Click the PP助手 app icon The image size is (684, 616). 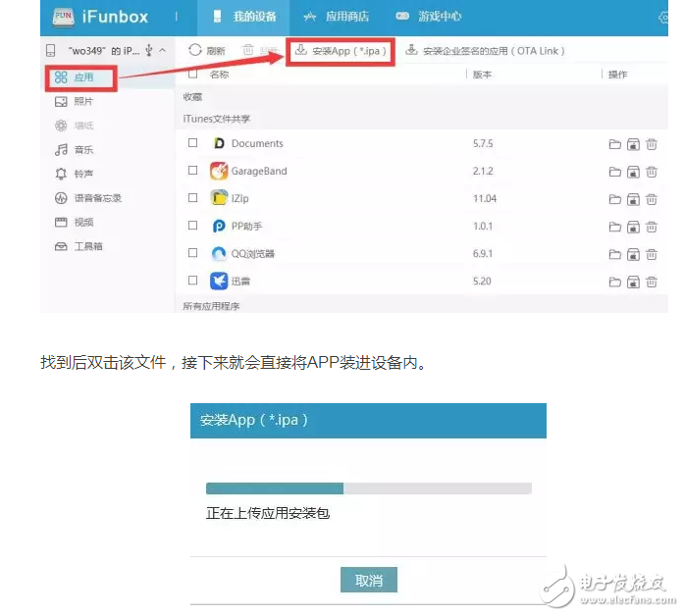coord(219,226)
